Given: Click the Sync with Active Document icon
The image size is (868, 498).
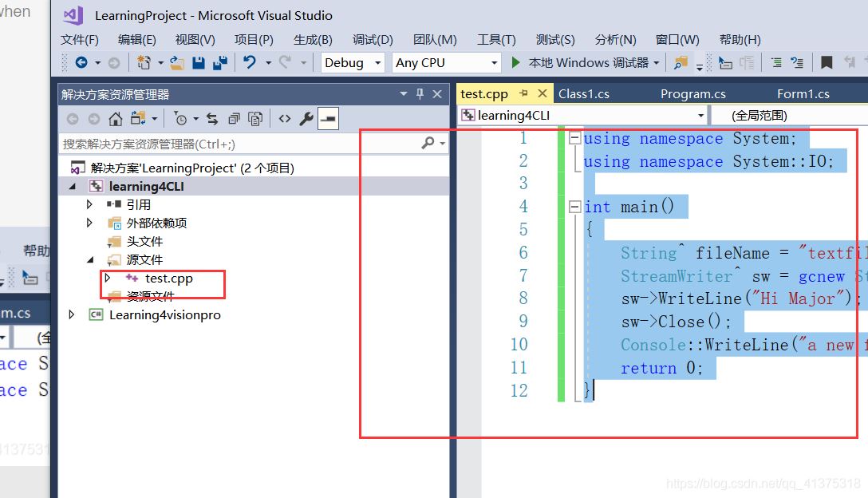Looking at the screenshot, I should (x=212, y=119).
